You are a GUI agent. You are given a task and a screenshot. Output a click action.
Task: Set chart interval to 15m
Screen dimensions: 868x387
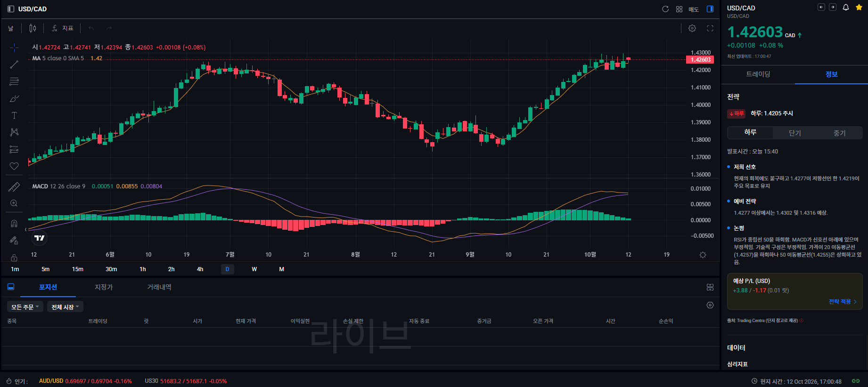click(x=78, y=269)
